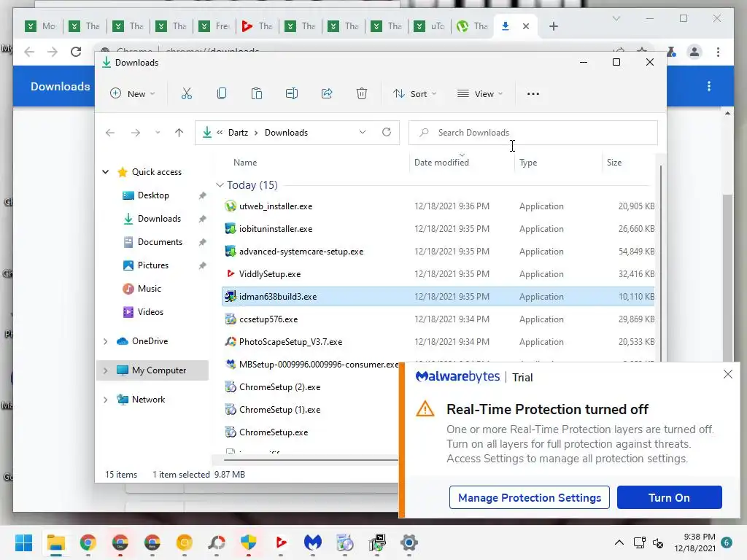This screenshot has height=560, width=747.
Task: Select Pictures in Quick access
Action: click(x=153, y=265)
